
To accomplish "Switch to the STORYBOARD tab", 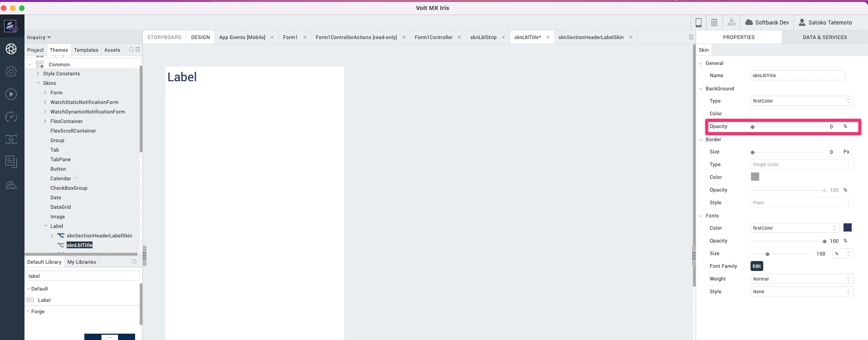I will point(164,37).
